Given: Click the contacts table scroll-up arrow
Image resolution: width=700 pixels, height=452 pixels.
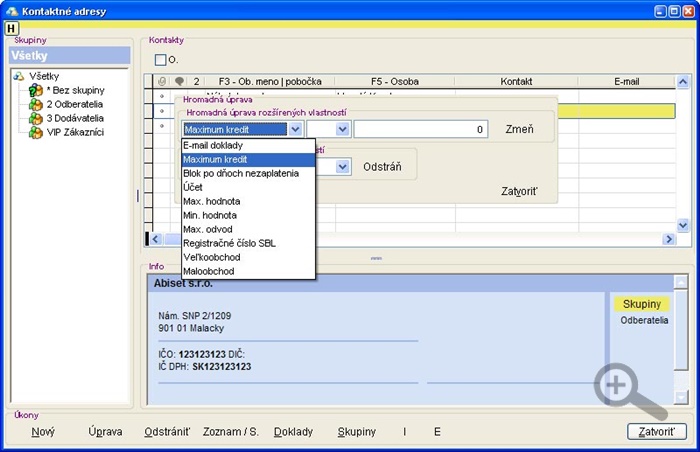Looking at the screenshot, I should [683, 82].
